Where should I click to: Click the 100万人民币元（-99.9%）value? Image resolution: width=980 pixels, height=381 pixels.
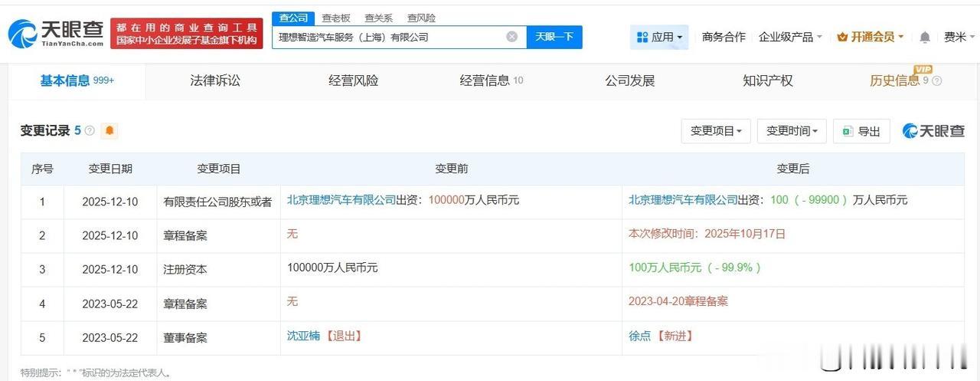[695, 268]
